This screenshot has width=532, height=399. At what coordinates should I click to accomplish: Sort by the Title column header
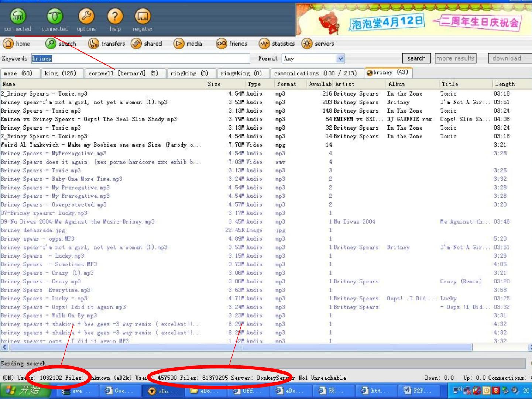(x=466, y=84)
